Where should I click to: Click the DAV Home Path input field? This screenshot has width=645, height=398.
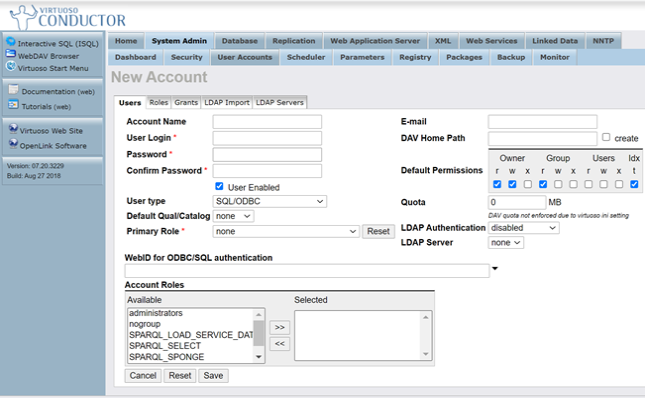[543, 139]
